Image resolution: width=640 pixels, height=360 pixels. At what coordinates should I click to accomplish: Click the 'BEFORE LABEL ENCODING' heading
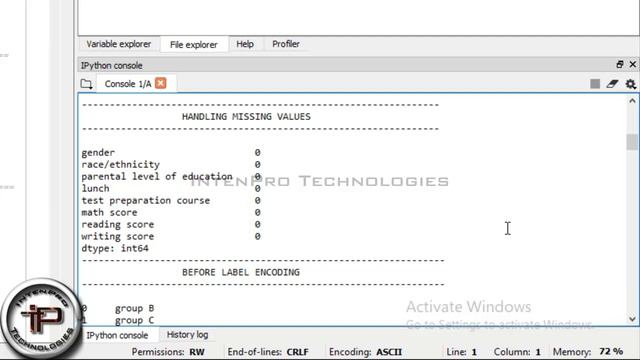click(241, 272)
